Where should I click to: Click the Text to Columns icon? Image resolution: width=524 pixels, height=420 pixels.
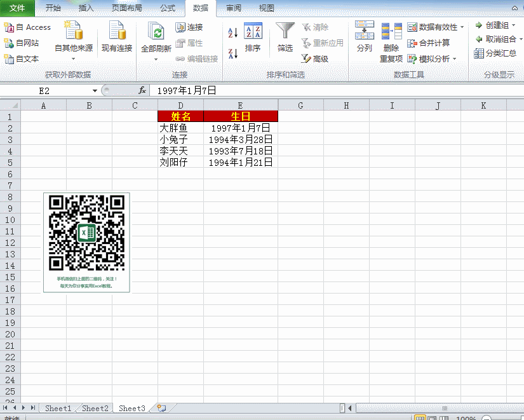click(364, 37)
